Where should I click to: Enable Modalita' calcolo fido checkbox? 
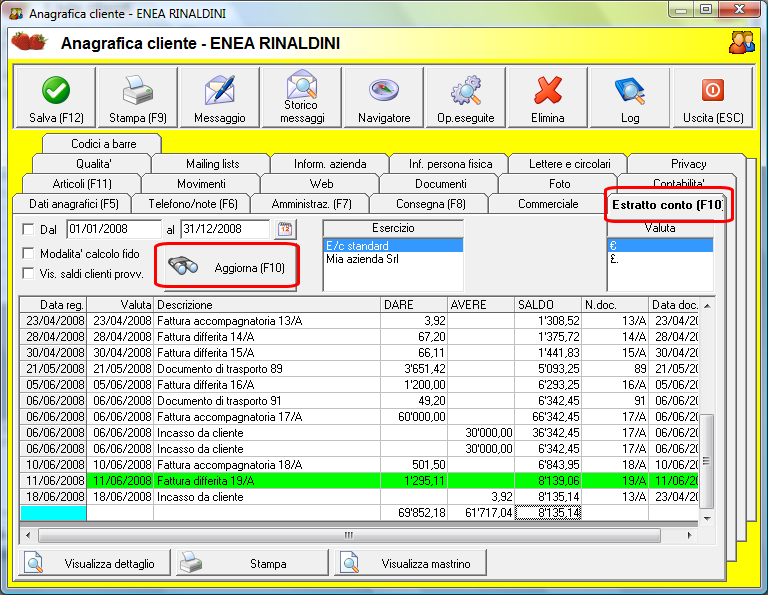(x=28, y=254)
